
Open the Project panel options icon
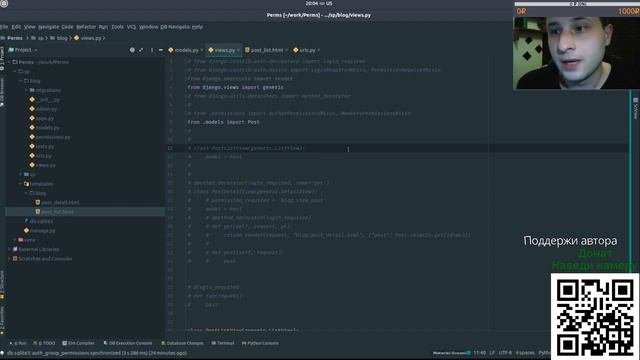point(152,50)
